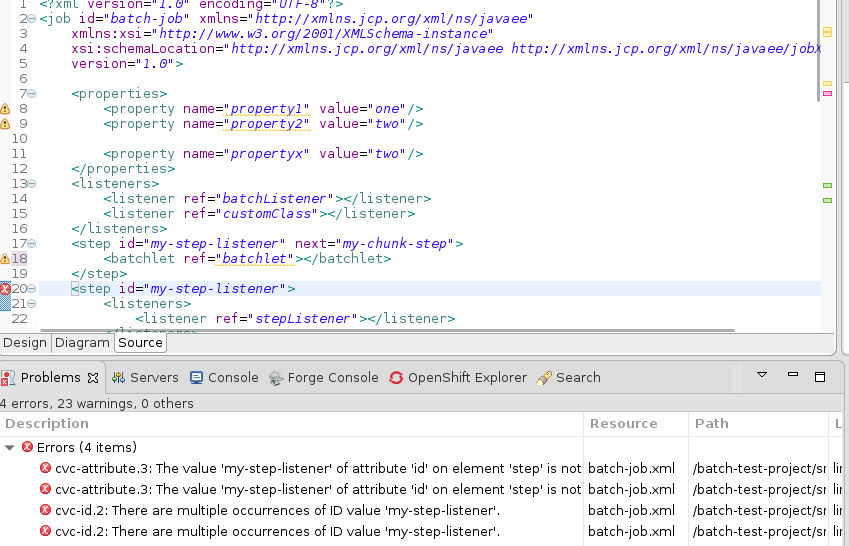Collapse the properties fold on line 7

tap(32, 94)
